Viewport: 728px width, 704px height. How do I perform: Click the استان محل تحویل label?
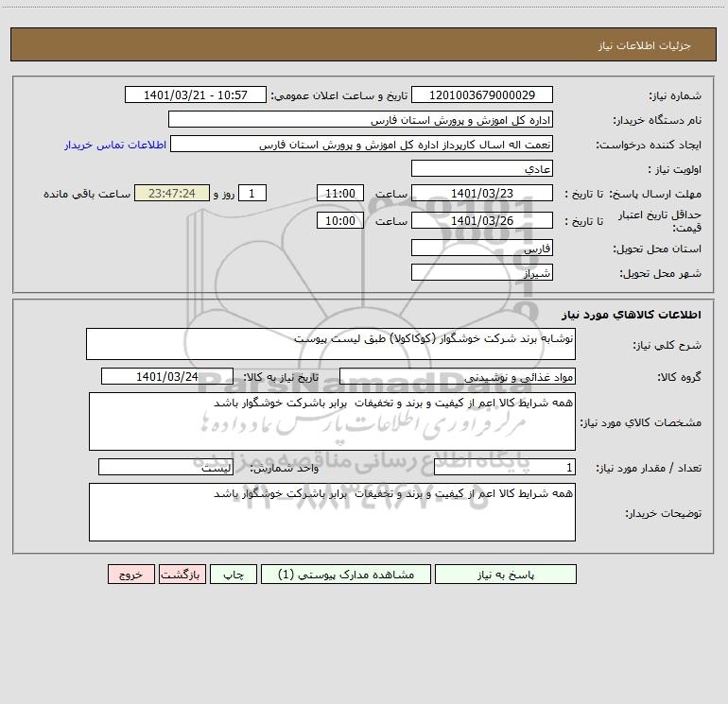(x=657, y=249)
